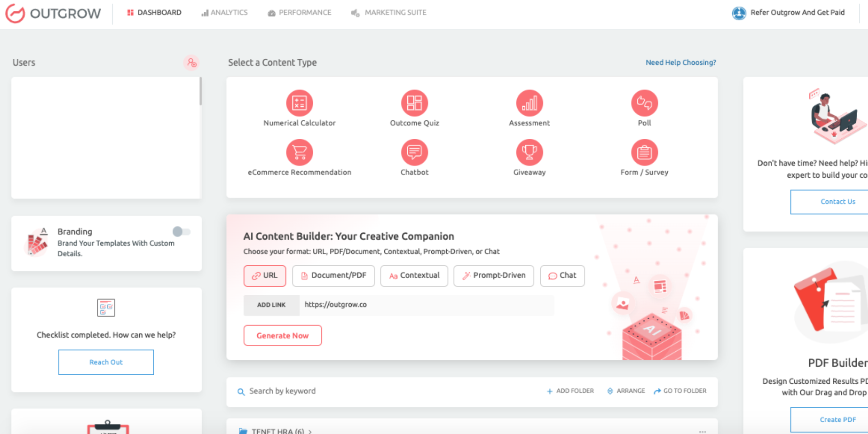Image resolution: width=868 pixels, height=434 pixels.
Task: Click the TENET HRA folder icon
Action: (243, 431)
